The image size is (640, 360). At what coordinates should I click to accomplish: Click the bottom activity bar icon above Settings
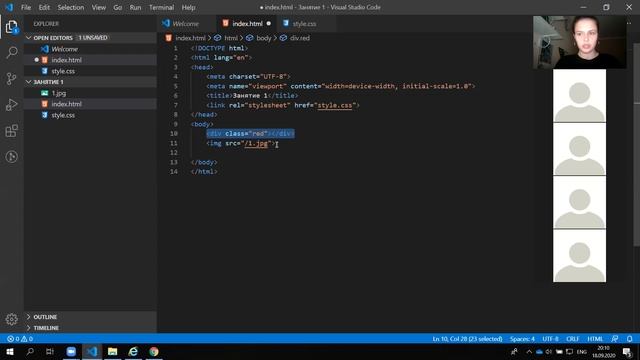coord(11,157)
